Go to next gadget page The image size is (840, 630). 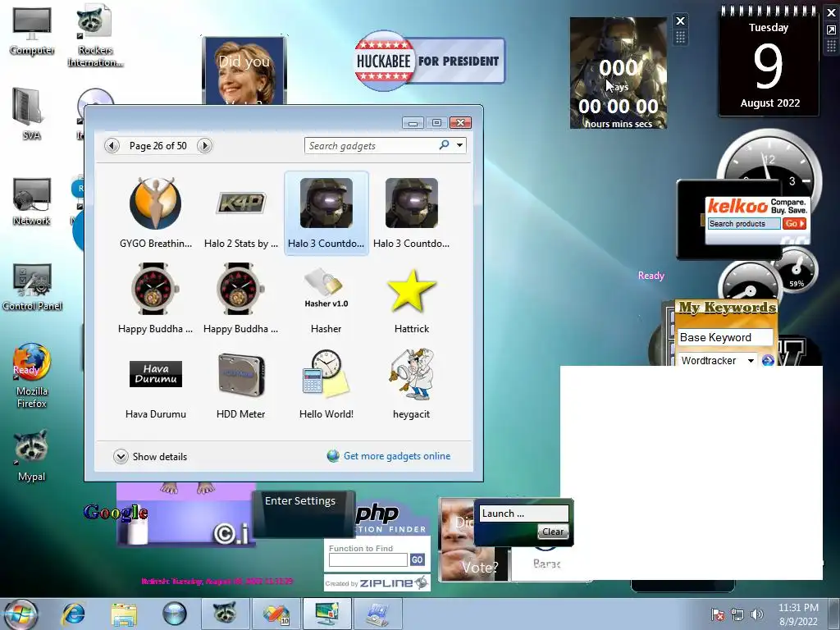coord(204,146)
